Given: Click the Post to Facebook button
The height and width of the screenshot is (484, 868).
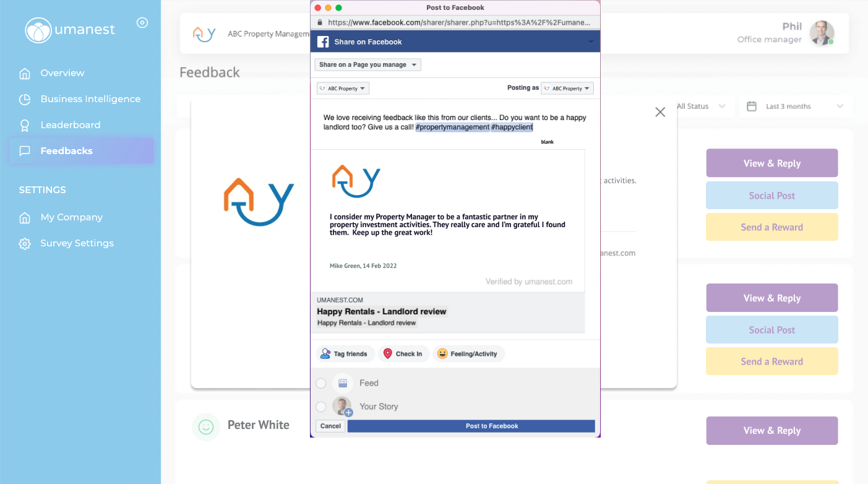Looking at the screenshot, I should [x=471, y=426].
